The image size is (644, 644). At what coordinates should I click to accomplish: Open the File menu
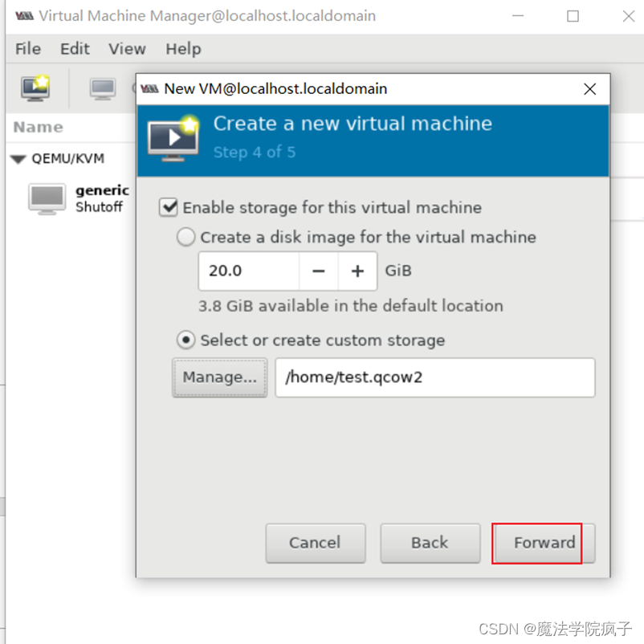coord(28,49)
